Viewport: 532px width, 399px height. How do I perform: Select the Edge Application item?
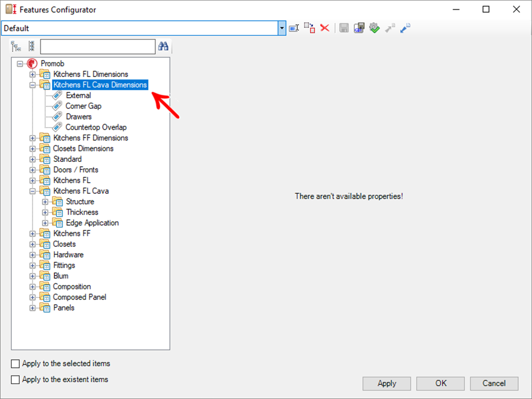pos(92,223)
